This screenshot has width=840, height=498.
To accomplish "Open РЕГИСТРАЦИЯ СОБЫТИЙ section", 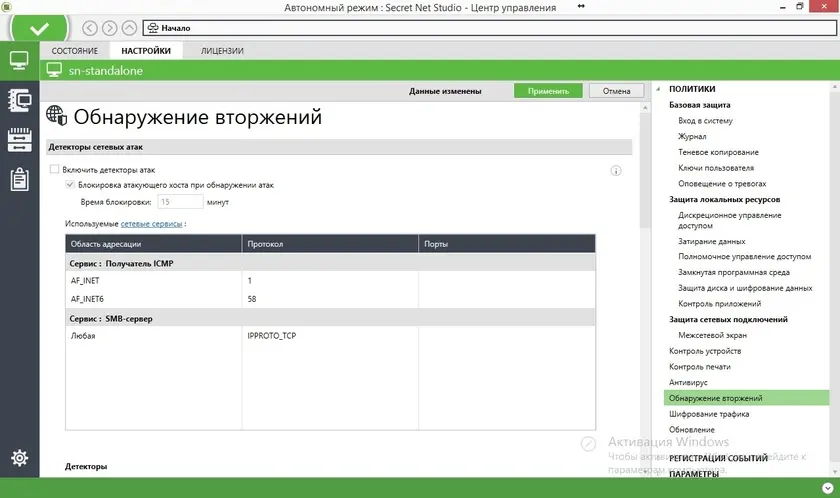I will [x=718, y=458].
